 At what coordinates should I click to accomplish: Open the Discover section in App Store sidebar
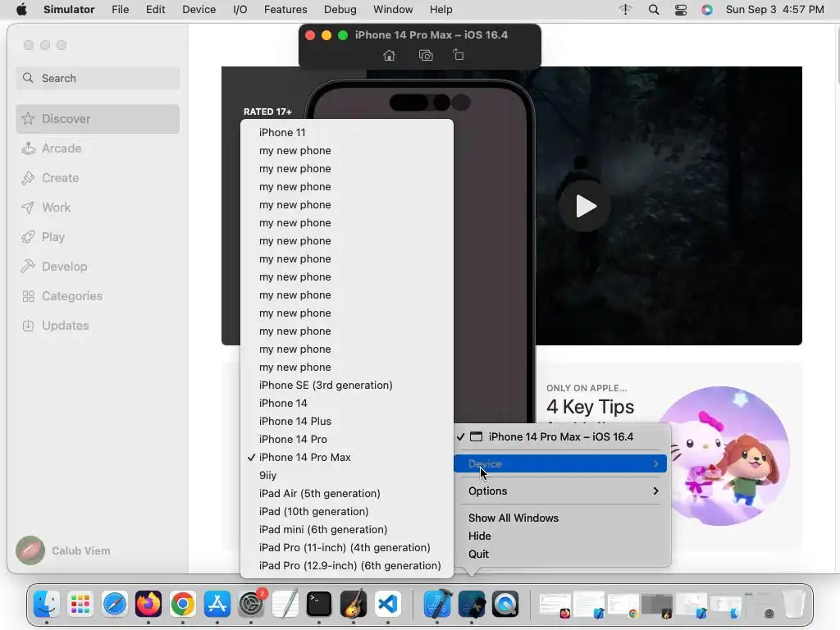(x=98, y=119)
